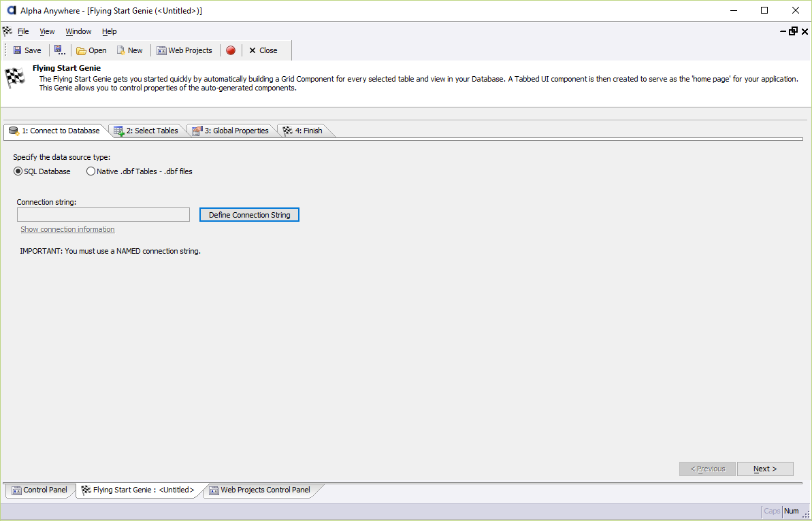Click the Caps indicator in status bar

(x=772, y=511)
